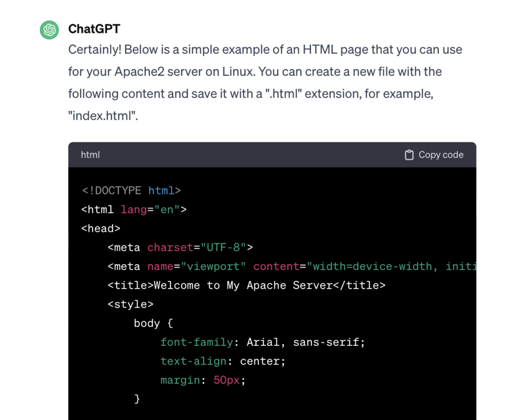This screenshot has height=420, width=517.
Task: Click the html language label
Action: (90, 155)
